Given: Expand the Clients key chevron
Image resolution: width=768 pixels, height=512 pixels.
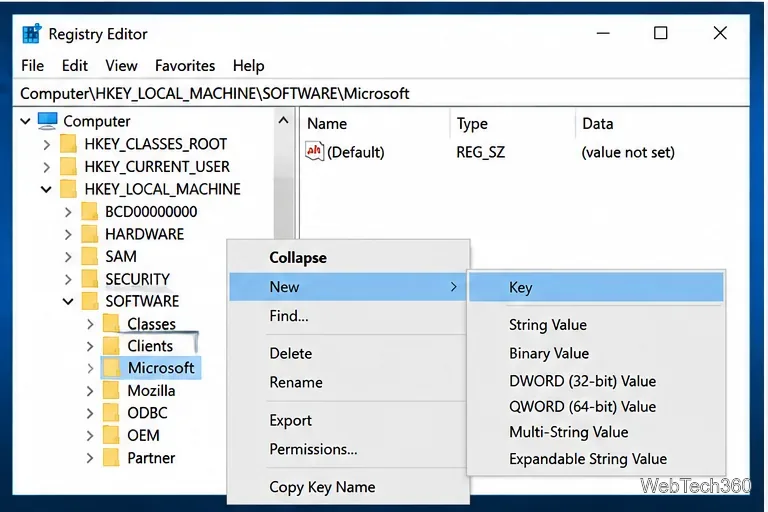Looking at the screenshot, I should (90, 346).
